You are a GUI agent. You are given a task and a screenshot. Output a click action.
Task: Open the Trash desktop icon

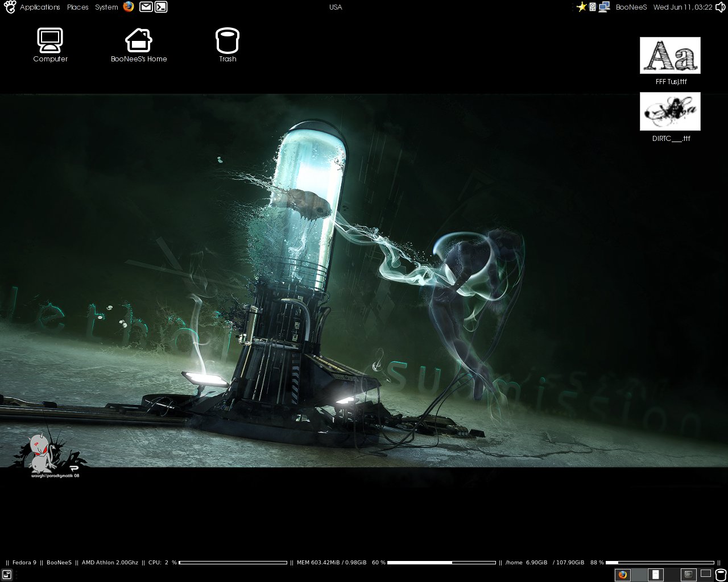tap(227, 40)
